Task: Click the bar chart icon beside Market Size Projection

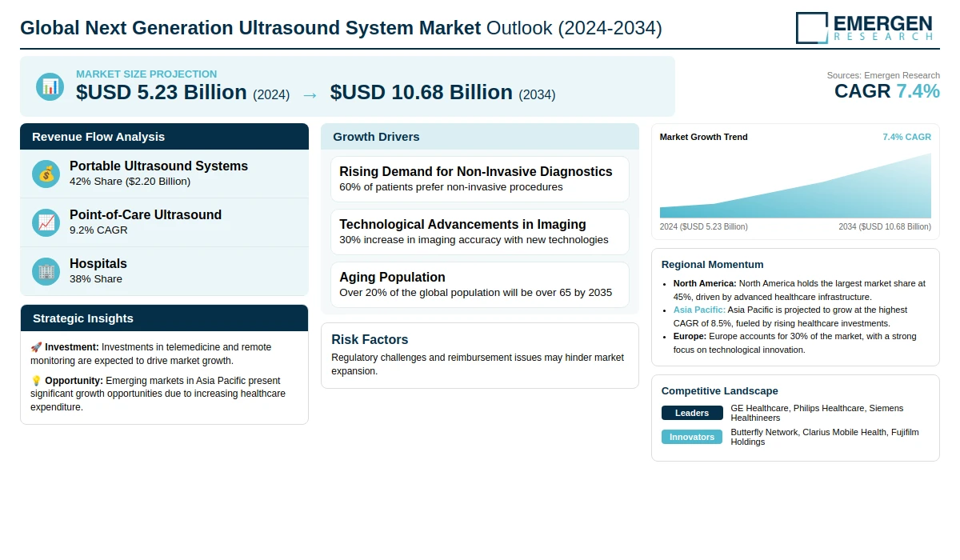Action: 50,86
